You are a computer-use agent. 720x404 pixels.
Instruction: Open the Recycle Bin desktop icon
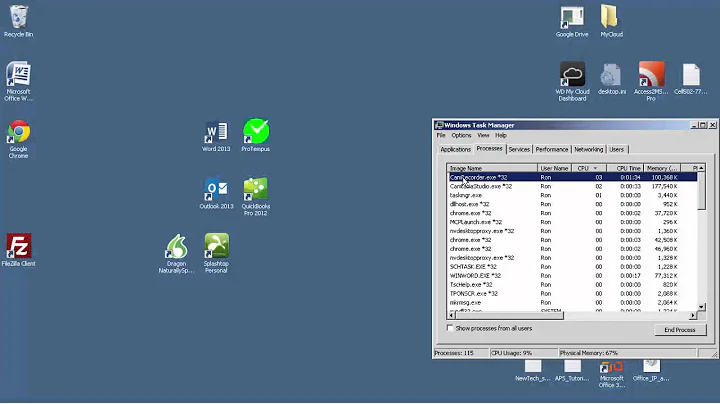[18, 21]
